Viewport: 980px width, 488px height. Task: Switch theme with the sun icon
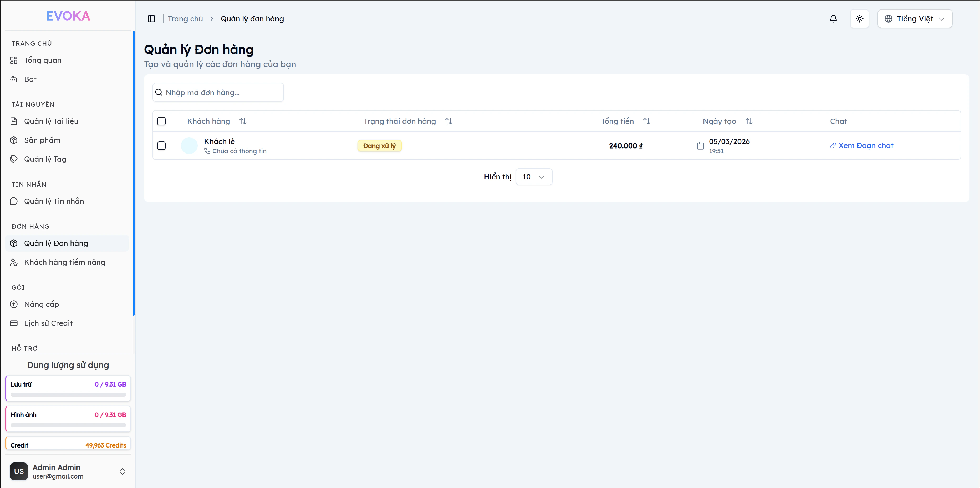[859, 19]
